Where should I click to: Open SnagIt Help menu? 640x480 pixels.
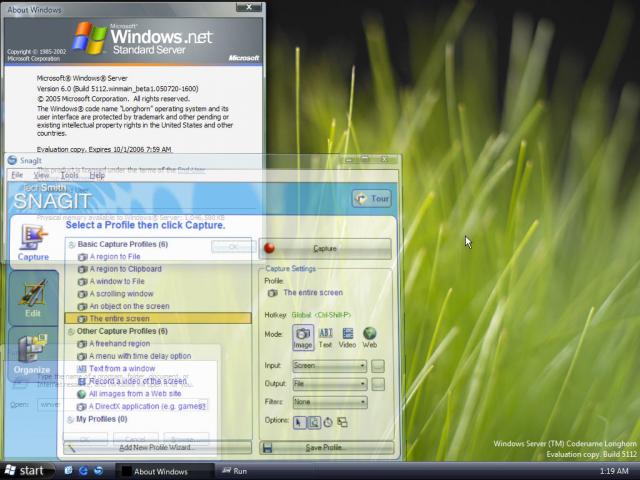[x=97, y=175]
